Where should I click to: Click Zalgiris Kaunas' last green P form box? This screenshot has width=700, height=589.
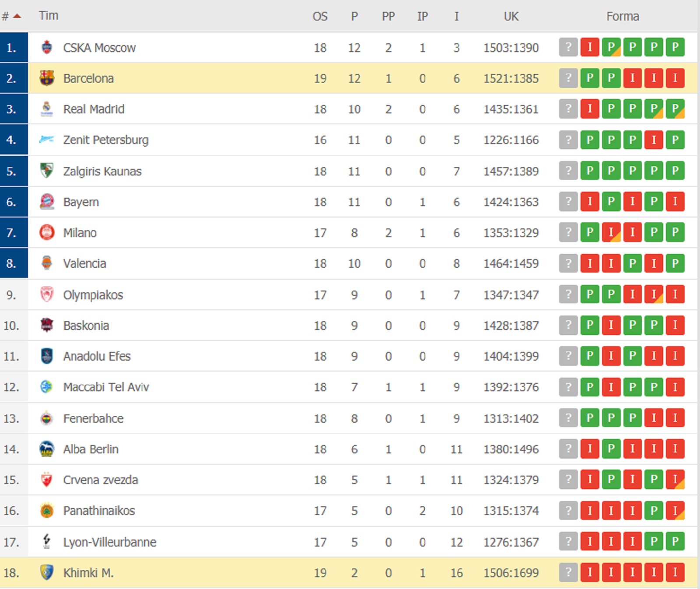coord(675,171)
